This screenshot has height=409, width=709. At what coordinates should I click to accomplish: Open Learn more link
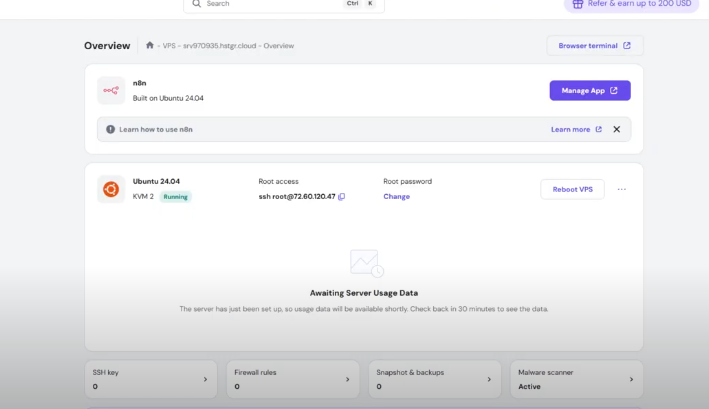pos(576,129)
